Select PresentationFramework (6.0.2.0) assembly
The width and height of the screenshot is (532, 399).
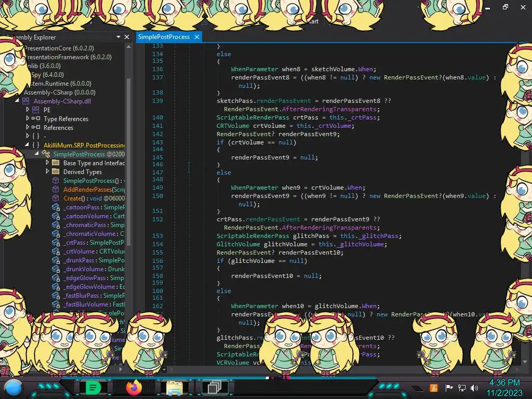69,57
